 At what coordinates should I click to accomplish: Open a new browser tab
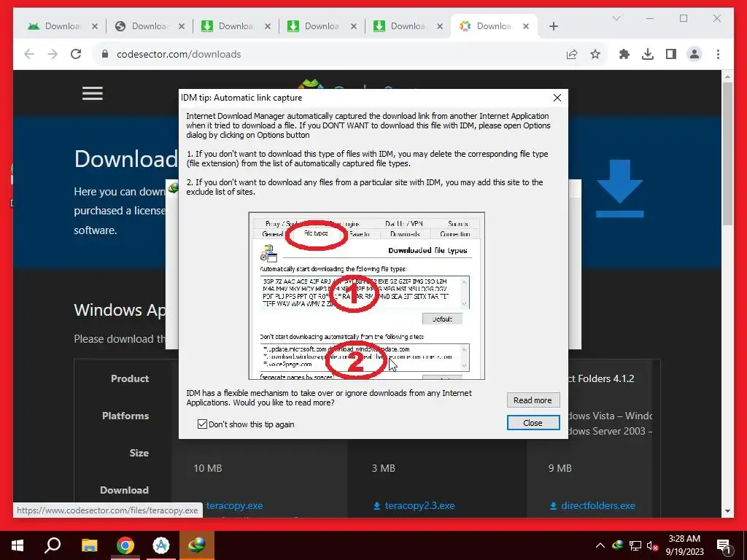[x=553, y=27]
